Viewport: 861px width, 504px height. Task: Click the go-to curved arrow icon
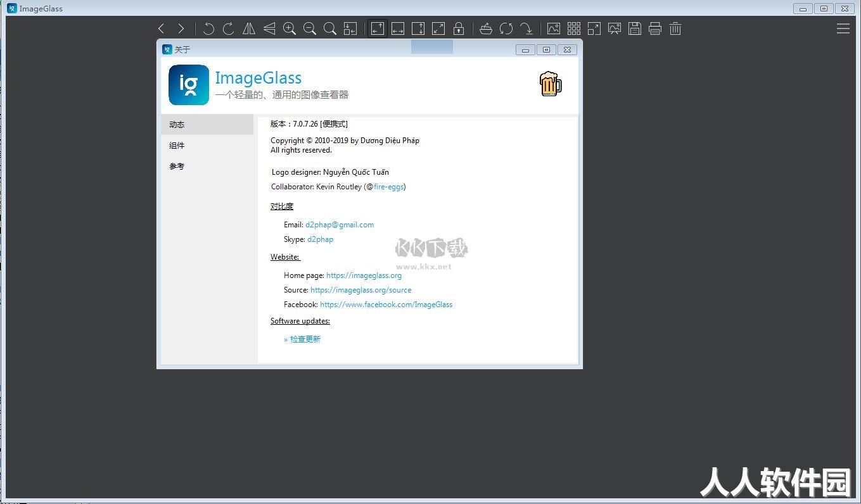[x=526, y=28]
